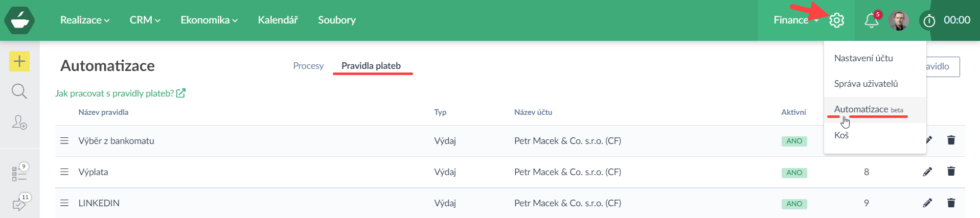Image resolution: width=980 pixels, height=218 pixels.
Task: Go to Kalendář in top navigation
Action: pos(278,20)
